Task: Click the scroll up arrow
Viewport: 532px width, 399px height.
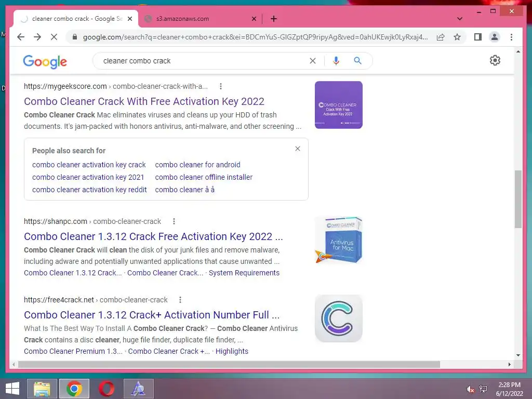Action: click(x=518, y=51)
